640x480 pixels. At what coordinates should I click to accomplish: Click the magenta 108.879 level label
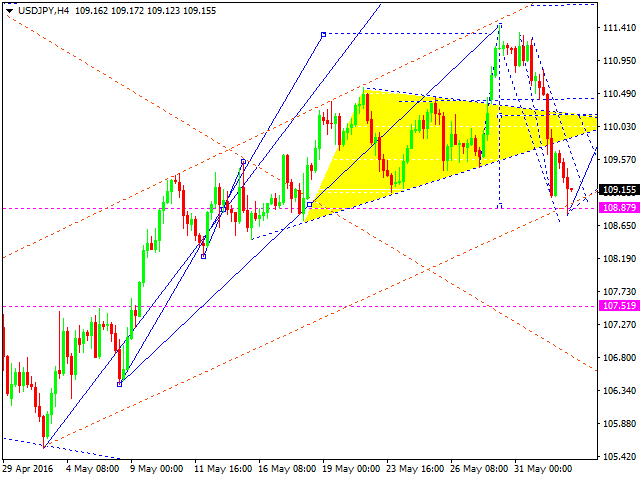(x=619, y=208)
